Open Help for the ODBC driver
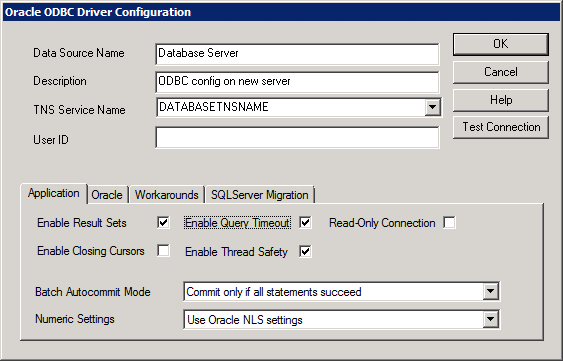Image resolution: width=563 pixels, height=361 pixels. (501, 100)
